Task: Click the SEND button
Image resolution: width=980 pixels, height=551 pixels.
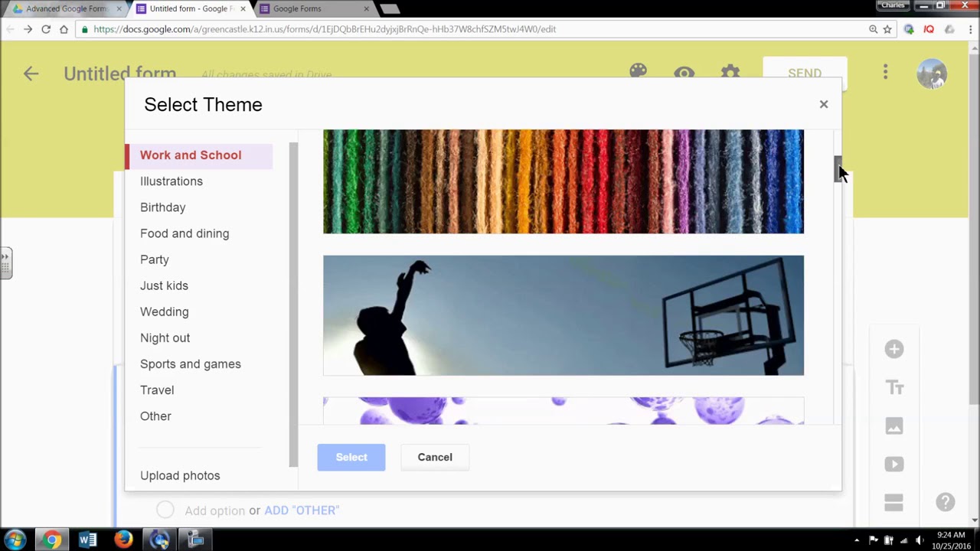Action: click(805, 73)
